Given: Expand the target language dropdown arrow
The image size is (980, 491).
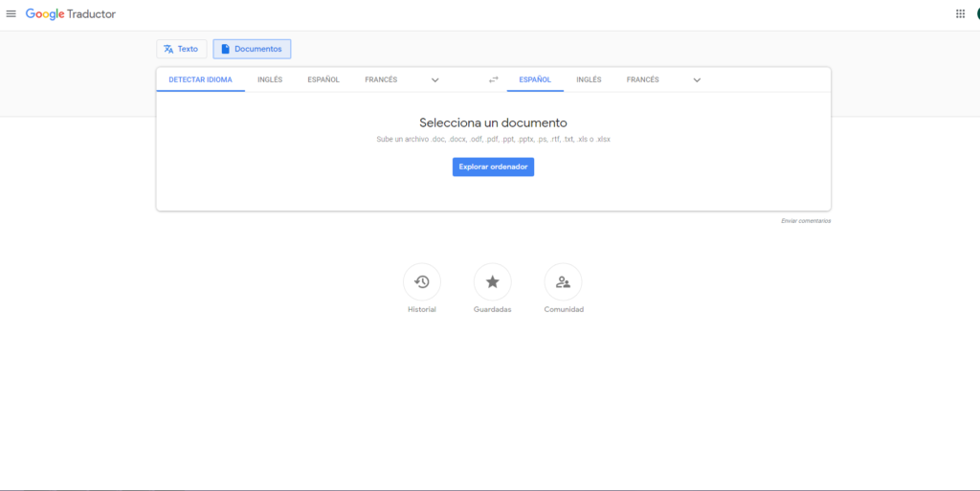Looking at the screenshot, I should tap(697, 79).
